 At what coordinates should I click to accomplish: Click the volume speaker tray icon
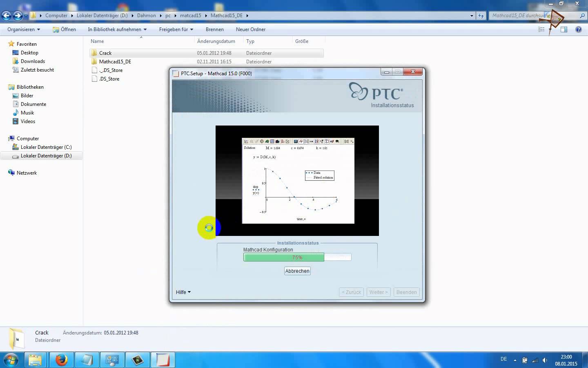[545, 360]
